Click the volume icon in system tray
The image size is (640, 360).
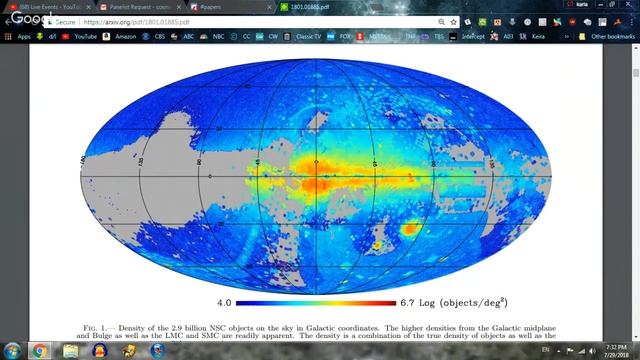pyautogui.click(x=592, y=351)
